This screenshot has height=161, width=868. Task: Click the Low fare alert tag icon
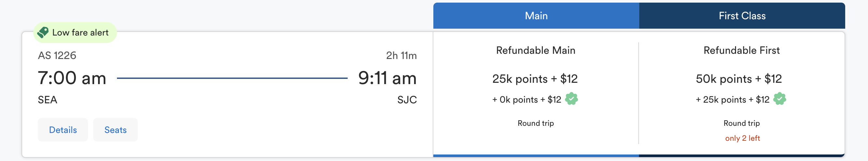(43, 32)
